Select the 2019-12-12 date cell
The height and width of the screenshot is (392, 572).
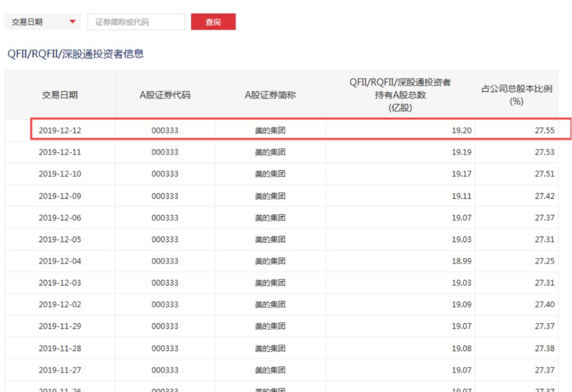pos(60,130)
